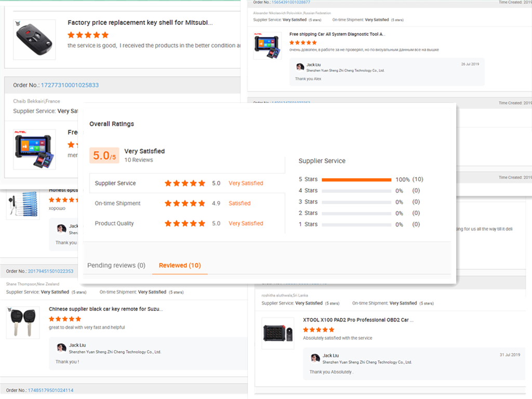Click the star rating under Mitsubishi key shell
This screenshot has height=399, width=532.
[88, 35]
